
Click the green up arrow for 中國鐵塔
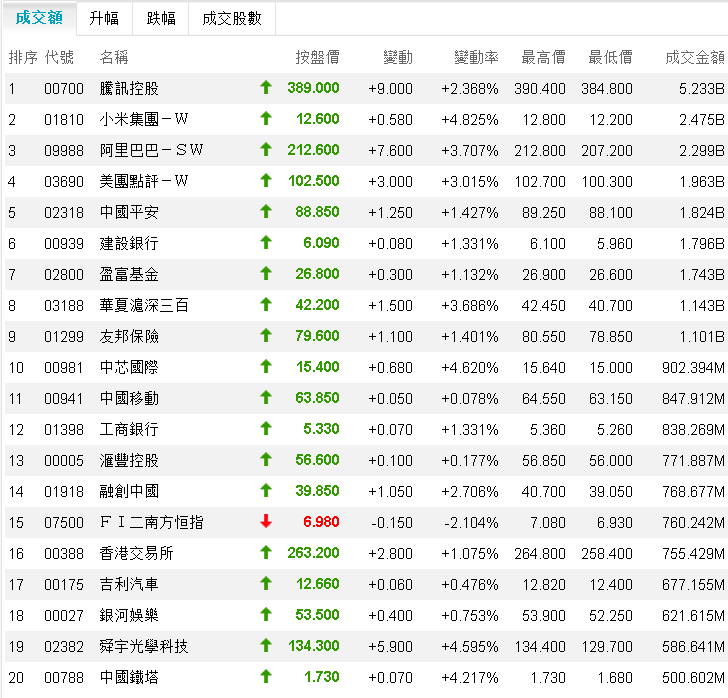tap(266, 677)
